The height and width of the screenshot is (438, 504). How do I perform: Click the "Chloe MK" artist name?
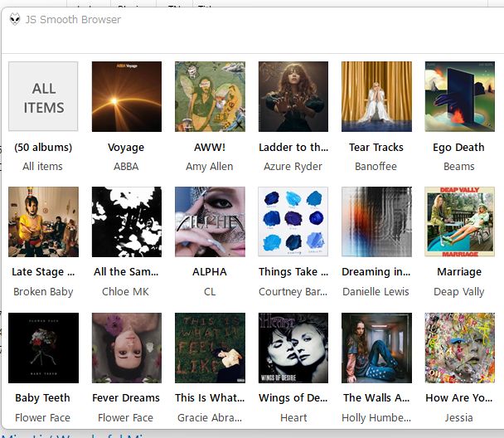[125, 292]
